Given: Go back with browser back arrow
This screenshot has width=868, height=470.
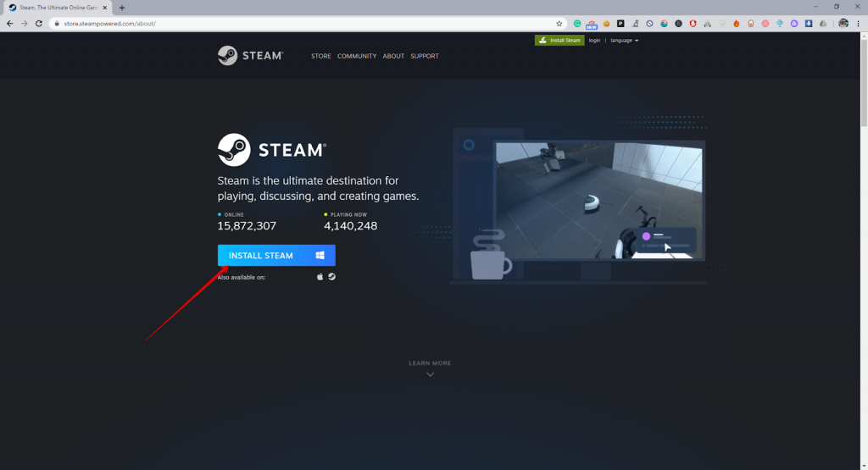Looking at the screenshot, I should click(9, 23).
